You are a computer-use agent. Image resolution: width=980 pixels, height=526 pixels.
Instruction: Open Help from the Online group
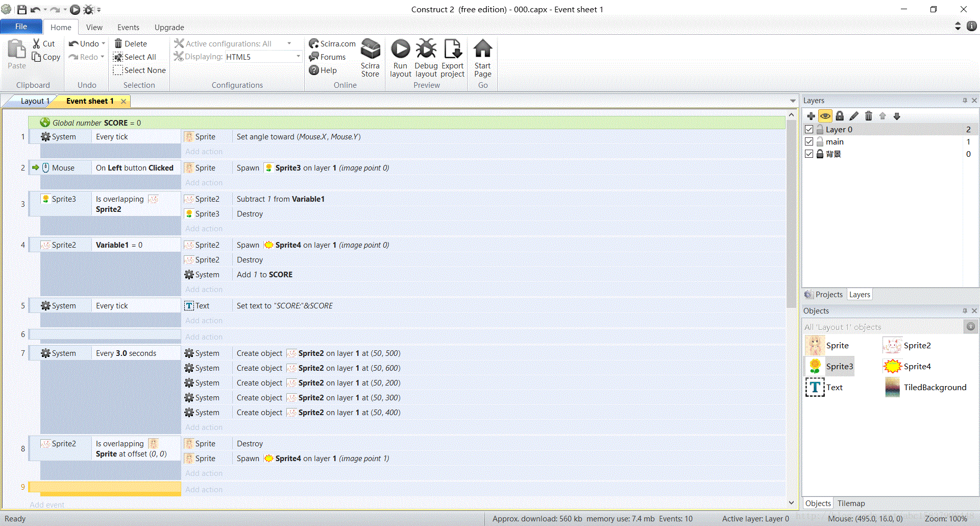323,70
